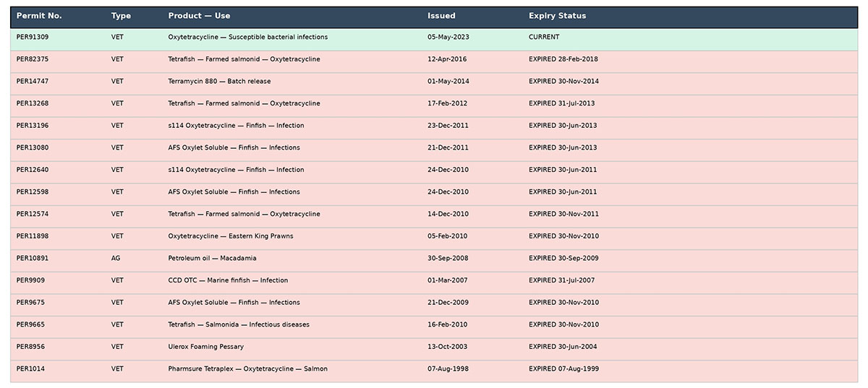Viewport: 868px width, 388px height.
Task: Click the Product — Use column header
Action: 199,16
